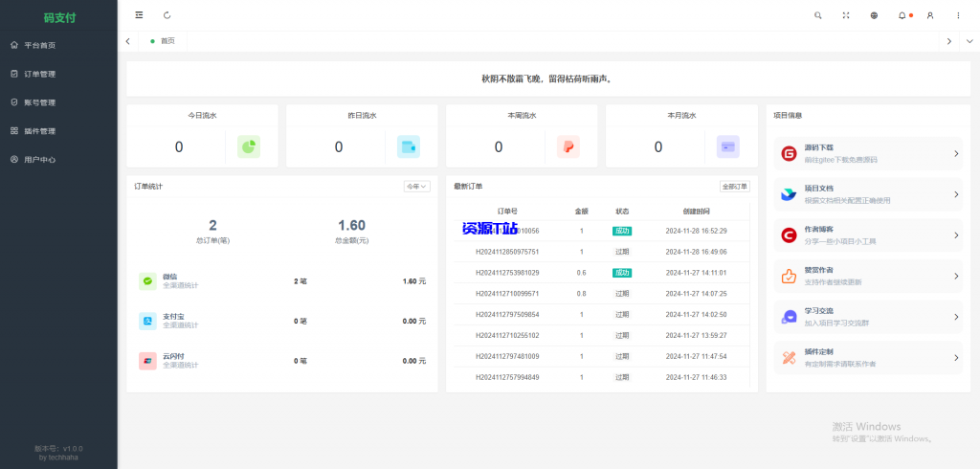Click the 赞赏作者 thumbs-up icon
The image size is (980, 469).
click(x=789, y=276)
